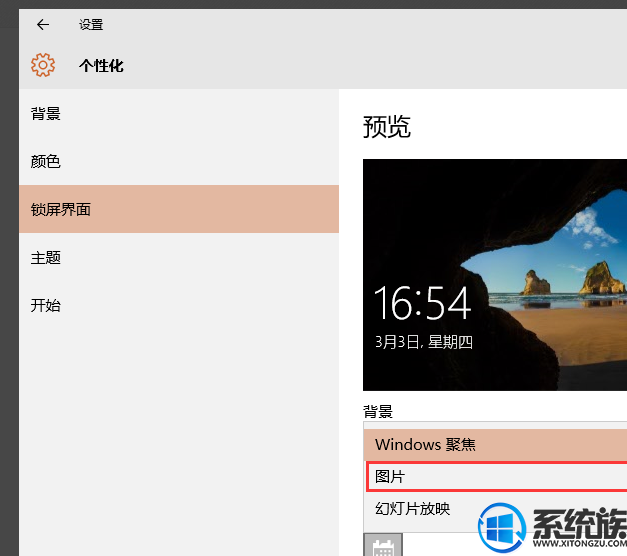Open the 颜色 sidebar section
Viewport: 627px width, 556px height.
[x=179, y=162]
